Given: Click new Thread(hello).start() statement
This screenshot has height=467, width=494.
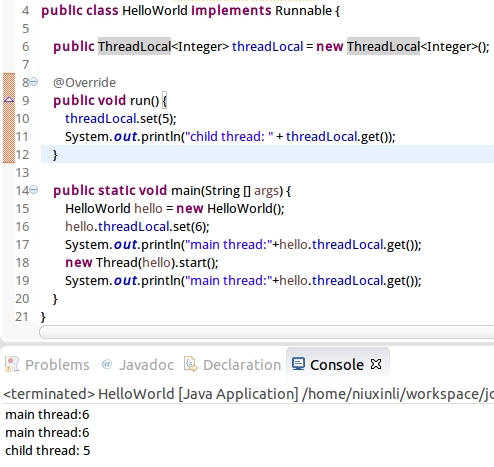Looking at the screenshot, I should [x=142, y=263].
